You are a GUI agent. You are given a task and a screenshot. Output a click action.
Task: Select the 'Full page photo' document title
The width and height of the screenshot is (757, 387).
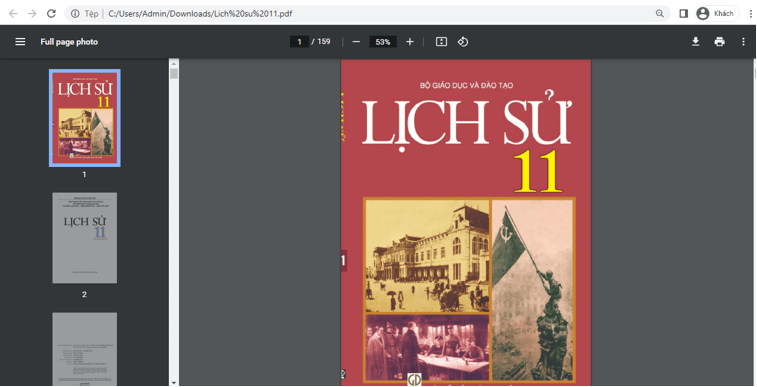pyautogui.click(x=69, y=42)
